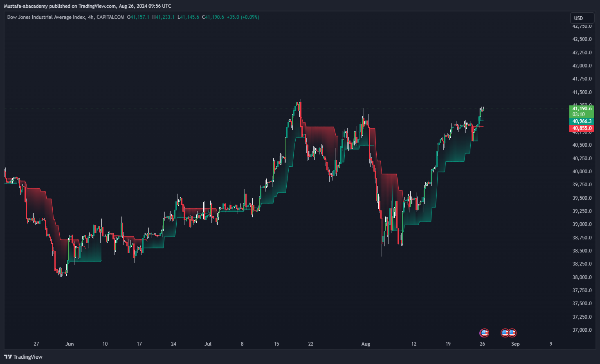Click the 38,500.0 price axis label

(x=582, y=251)
